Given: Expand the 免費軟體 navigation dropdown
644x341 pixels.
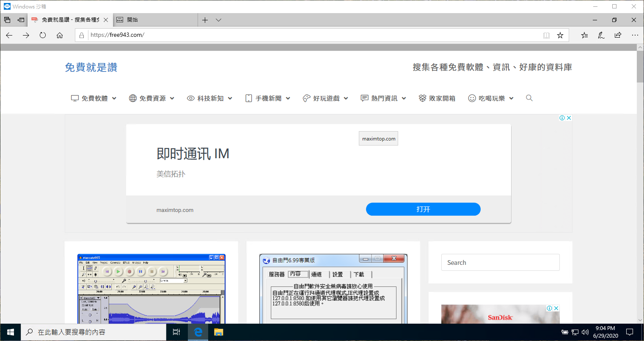Looking at the screenshot, I should (115, 98).
